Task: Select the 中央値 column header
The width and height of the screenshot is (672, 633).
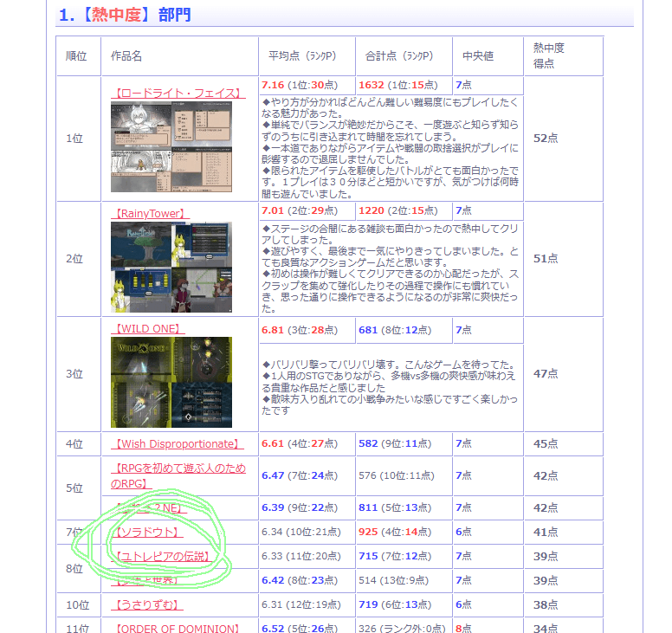Action: tap(477, 56)
